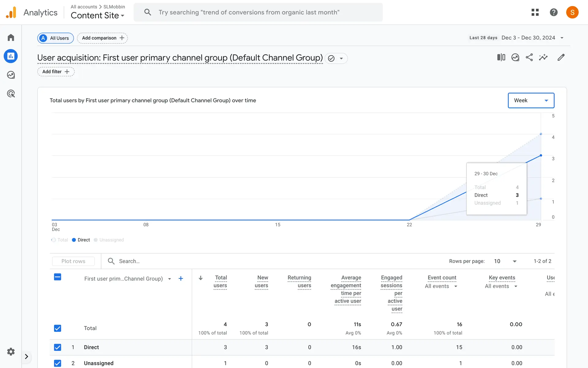Share this report via the share icon
Viewport: 588px width, 368px height.
pyautogui.click(x=529, y=57)
